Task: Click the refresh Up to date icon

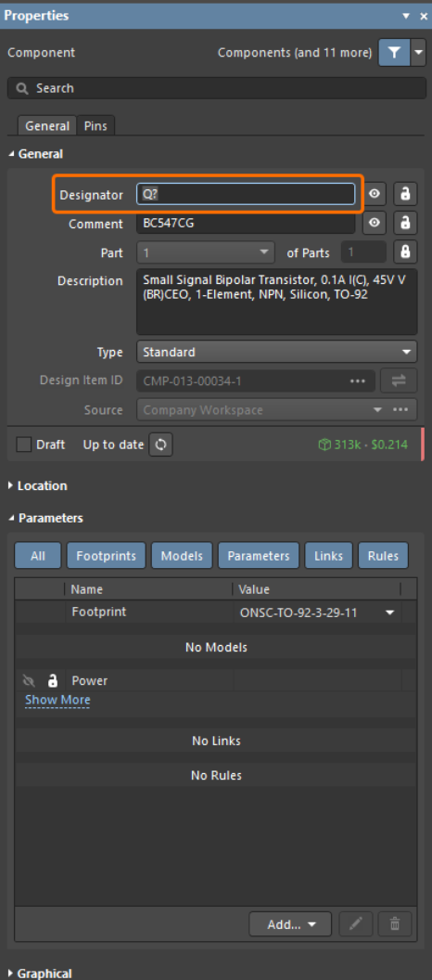Action: (x=160, y=445)
